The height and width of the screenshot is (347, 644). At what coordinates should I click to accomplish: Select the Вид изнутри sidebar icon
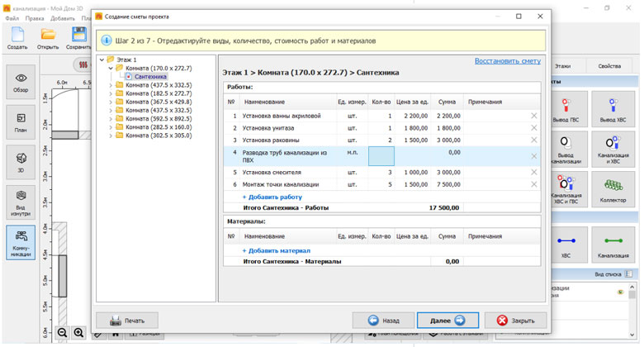21,202
